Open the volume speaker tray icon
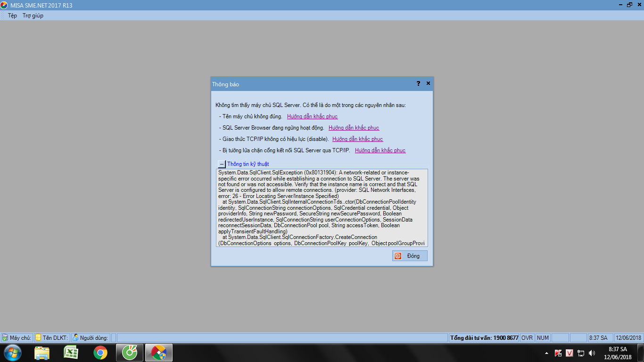This screenshot has height=362, width=644. coord(592,353)
